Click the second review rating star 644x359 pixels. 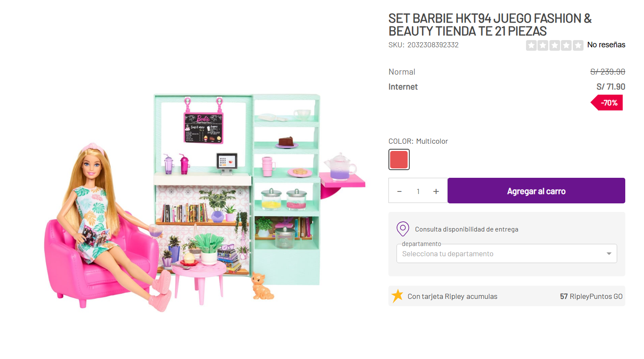[x=543, y=45]
